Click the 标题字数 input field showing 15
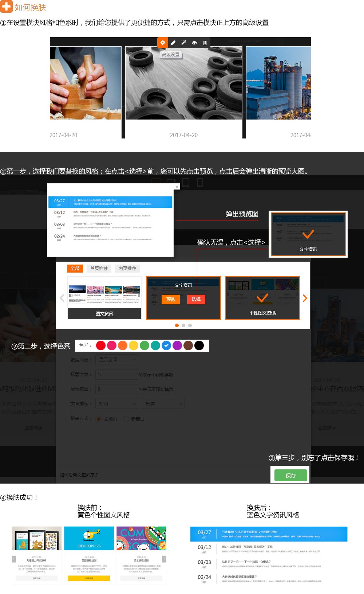Image resolution: width=364 pixels, height=594 pixels. (x=117, y=374)
